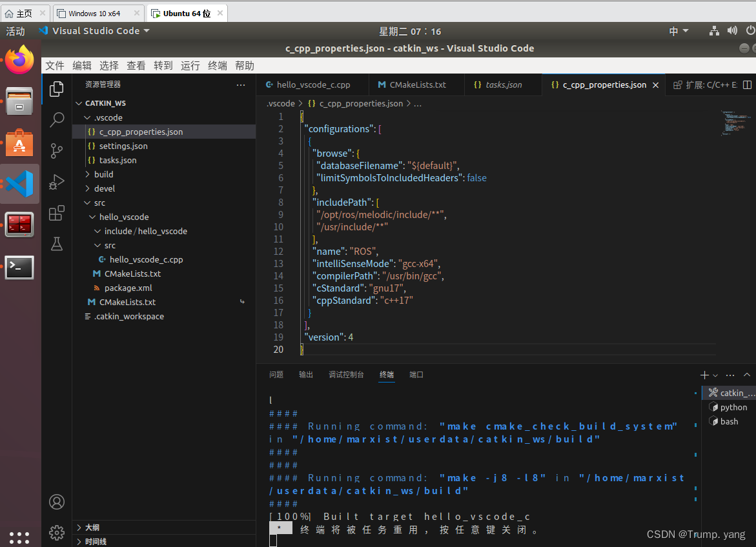Switch to the 端口 ports panel tab
The width and height of the screenshot is (756, 547).
click(x=416, y=375)
